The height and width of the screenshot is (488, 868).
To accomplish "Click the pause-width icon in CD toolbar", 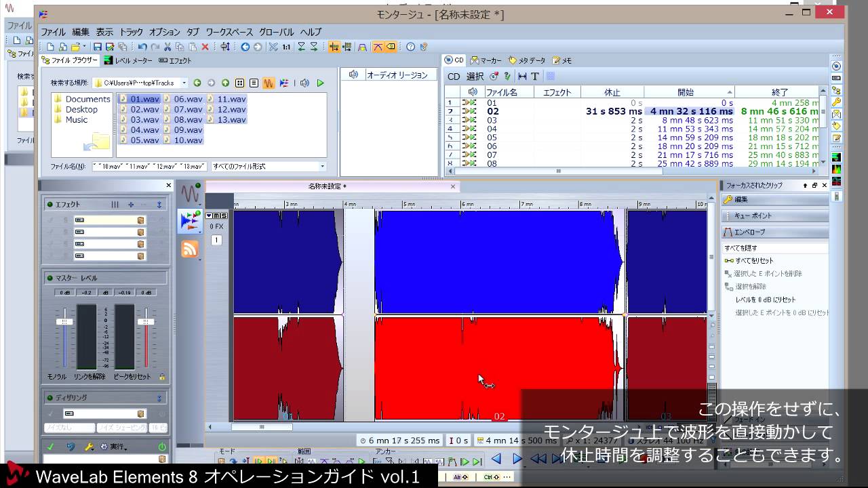I will pyautogui.click(x=522, y=76).
